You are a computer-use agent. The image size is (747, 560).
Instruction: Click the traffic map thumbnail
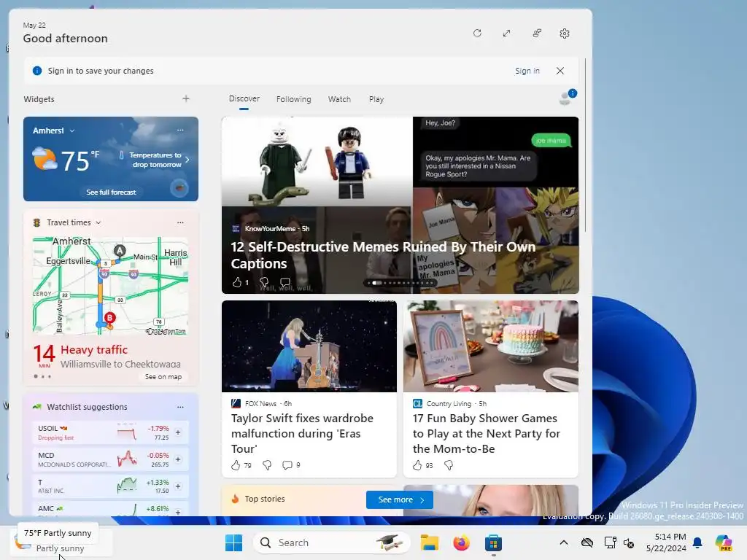(111, 286)
